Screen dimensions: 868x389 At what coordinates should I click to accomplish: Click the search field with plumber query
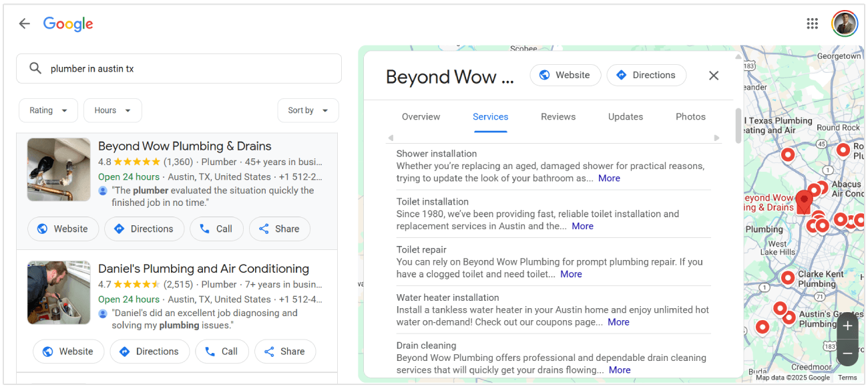tap(179, 68)
